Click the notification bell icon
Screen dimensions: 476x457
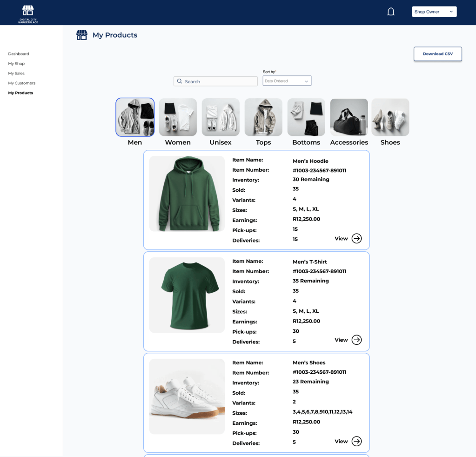[x=391, y=12]
